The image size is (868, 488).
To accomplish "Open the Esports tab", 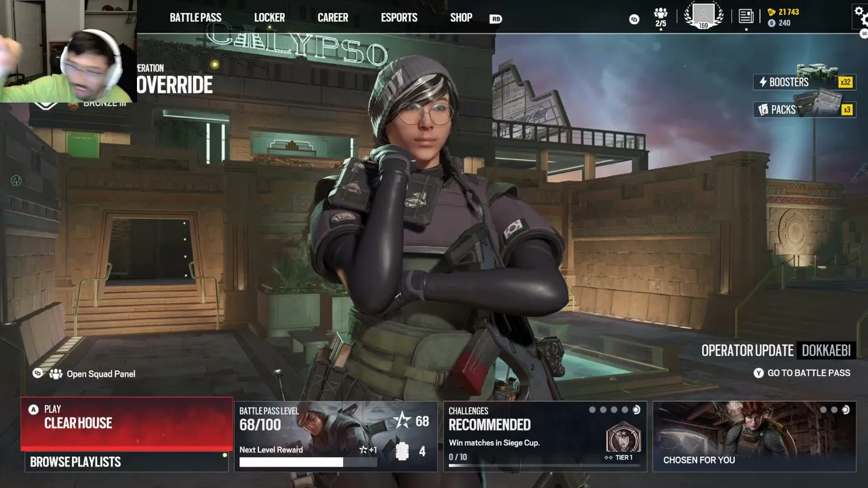I will (399, 18).
